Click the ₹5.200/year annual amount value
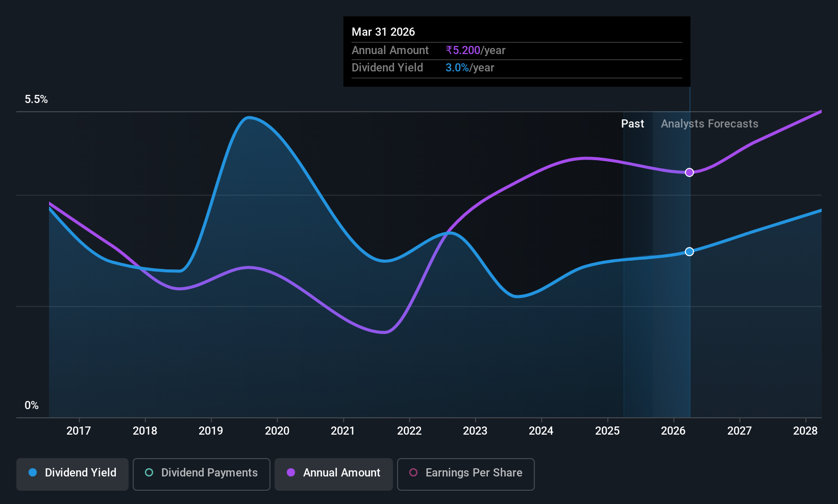Viewport: 838px width, 504px height. coord(475,51)
